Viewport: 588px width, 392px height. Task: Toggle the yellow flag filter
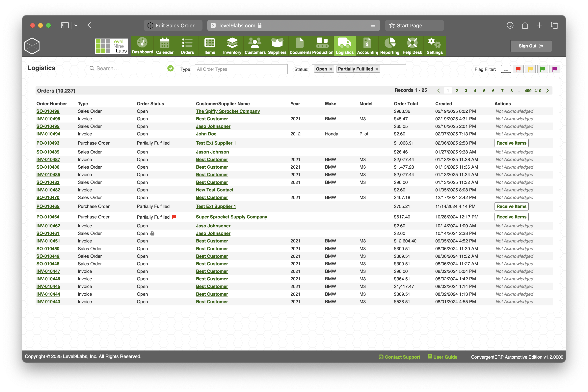coord(530,69)
